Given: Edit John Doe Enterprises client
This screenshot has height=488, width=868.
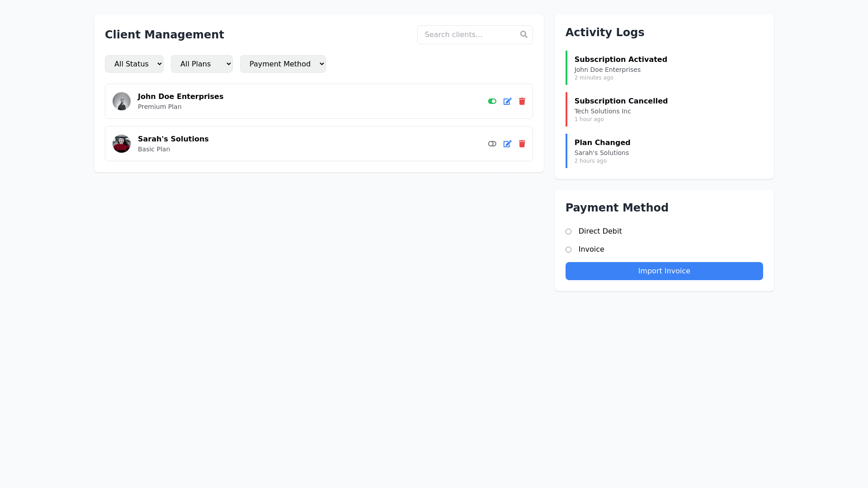Looking at the screenshot, I should [x=507, y=101].
